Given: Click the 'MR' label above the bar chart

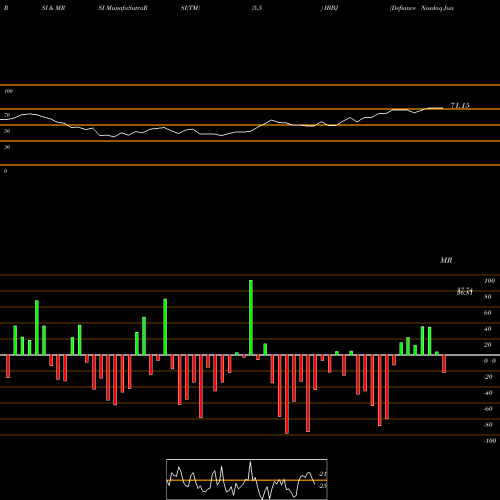Looking at the screenshot, I should pos(446,260).
